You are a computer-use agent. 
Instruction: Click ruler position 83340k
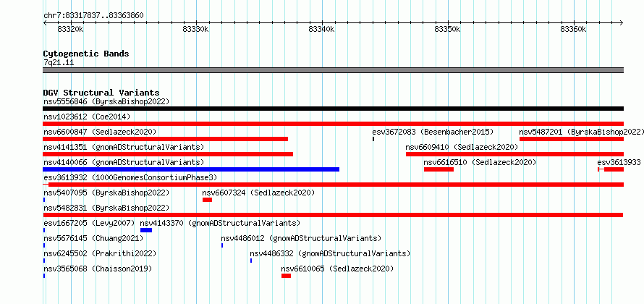(x=322, y=29)
